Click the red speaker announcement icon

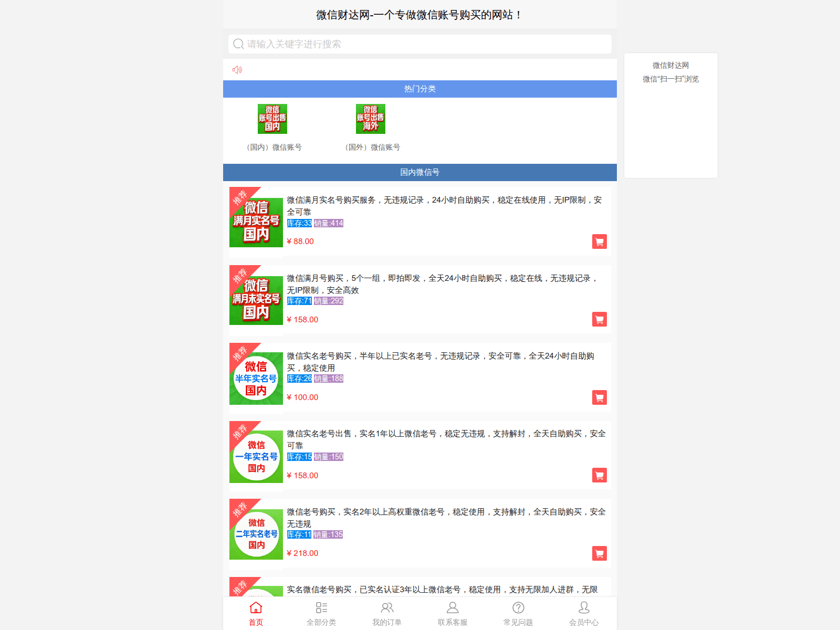[x=237, y=70]
